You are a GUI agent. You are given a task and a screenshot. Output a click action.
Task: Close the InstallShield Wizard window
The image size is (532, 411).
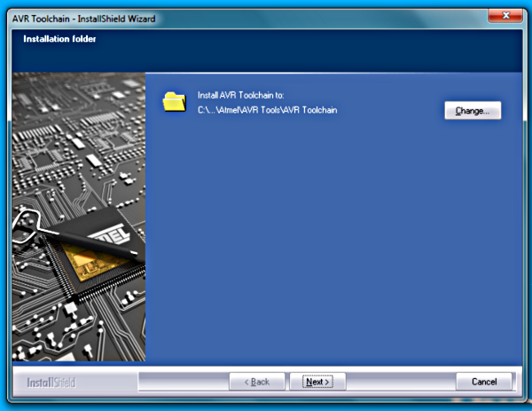[x=505, y=16]
